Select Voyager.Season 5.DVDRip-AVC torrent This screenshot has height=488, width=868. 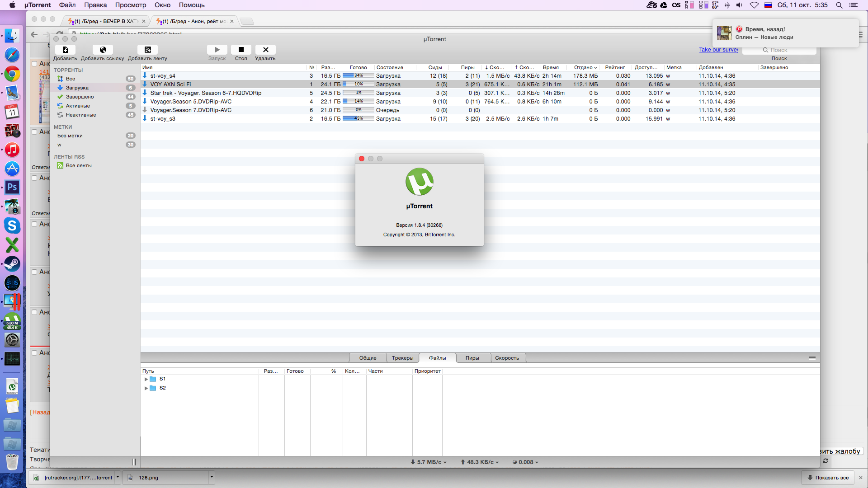pyautogui.click(x=480, y=102)
